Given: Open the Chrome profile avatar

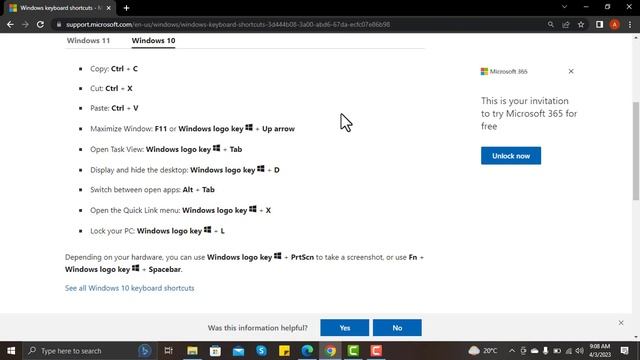Looking at the screenshot, I should [x=614, y=24].
